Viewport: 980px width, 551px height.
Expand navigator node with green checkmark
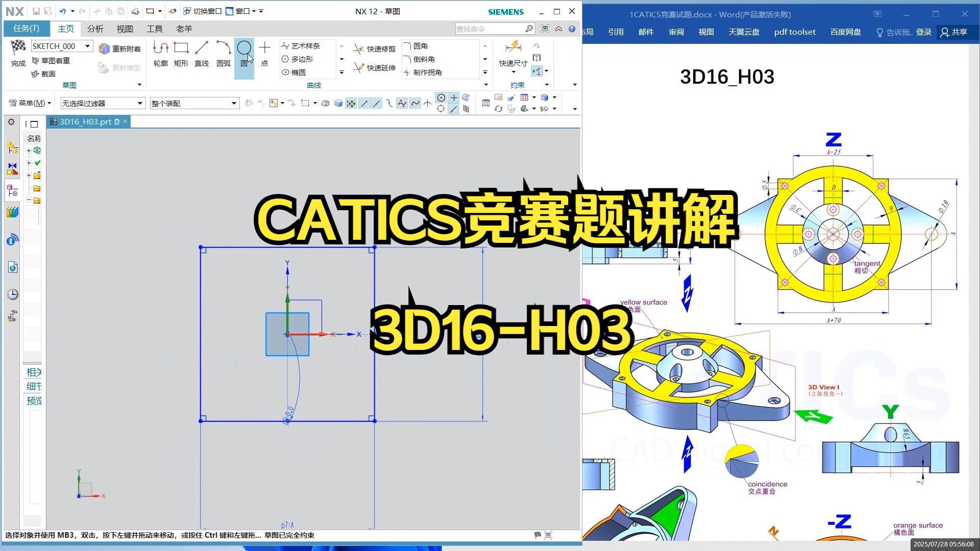pyautogui.click(x=29, y=163)
